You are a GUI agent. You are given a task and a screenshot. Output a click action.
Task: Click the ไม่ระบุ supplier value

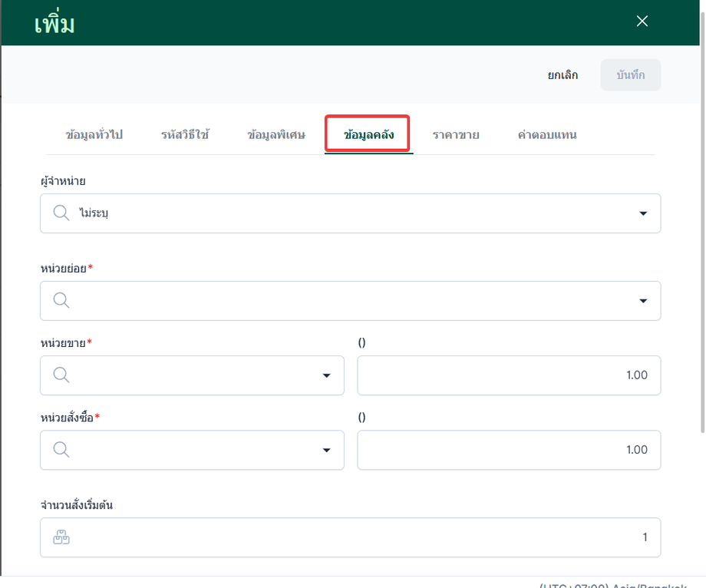tap(94, 213)
